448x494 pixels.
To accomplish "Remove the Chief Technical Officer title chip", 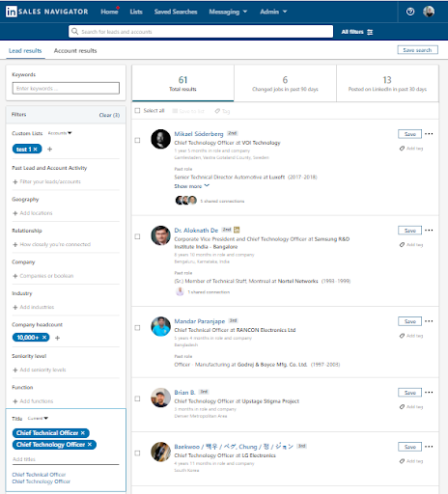I will click(83, 433).
